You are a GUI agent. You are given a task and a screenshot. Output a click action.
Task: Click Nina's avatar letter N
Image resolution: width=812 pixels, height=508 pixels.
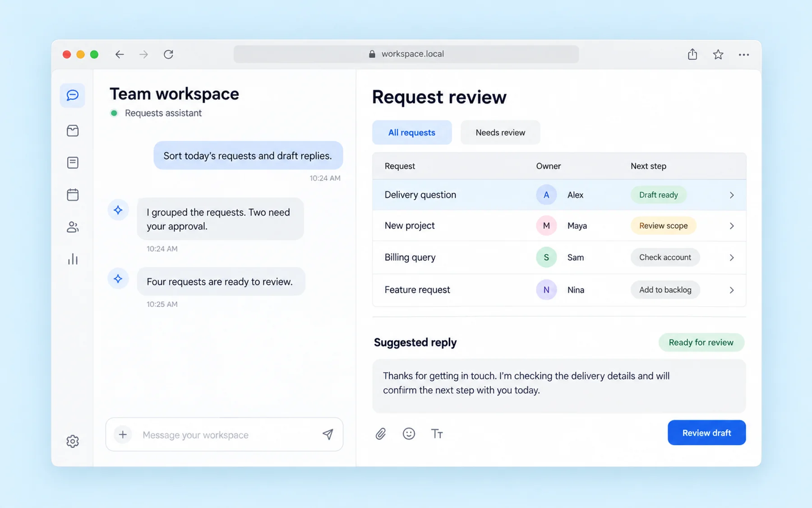pos(546,290)
